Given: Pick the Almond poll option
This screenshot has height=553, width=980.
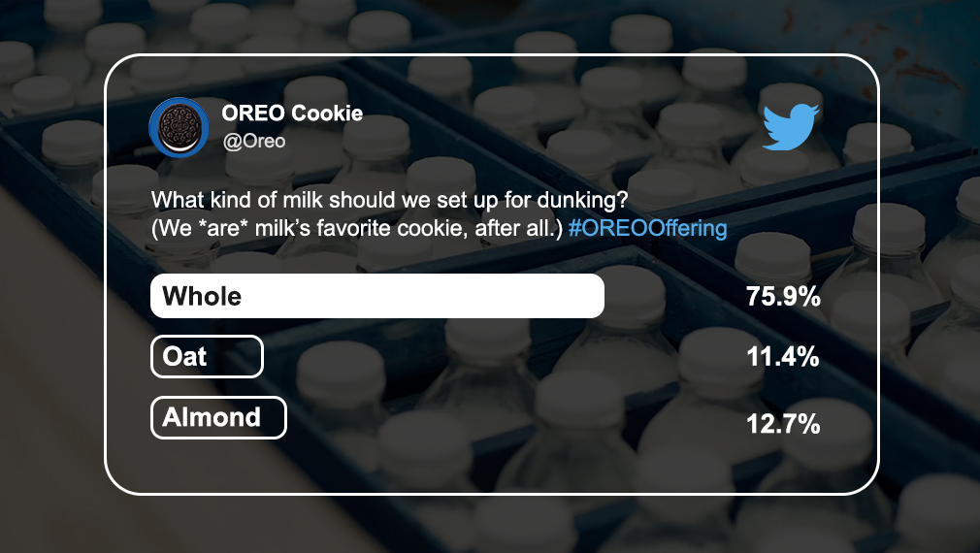Looking at the screenshot, I should [x=218, y=417].
